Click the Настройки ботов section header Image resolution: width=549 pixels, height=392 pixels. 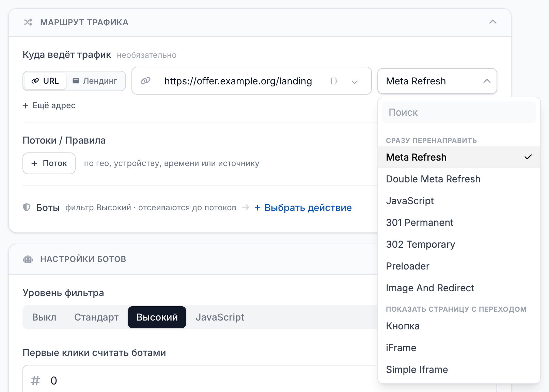coord(83,259)
